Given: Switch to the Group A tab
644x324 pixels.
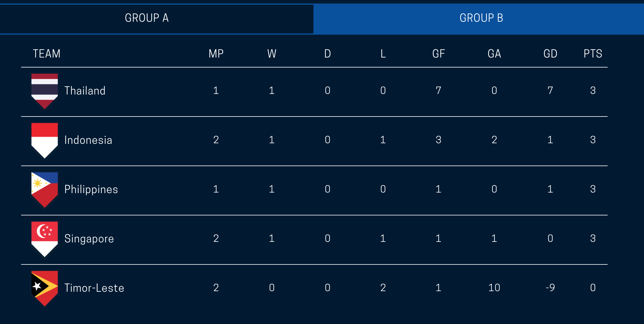Looking at the screenshot, I should tap(147, 18).
